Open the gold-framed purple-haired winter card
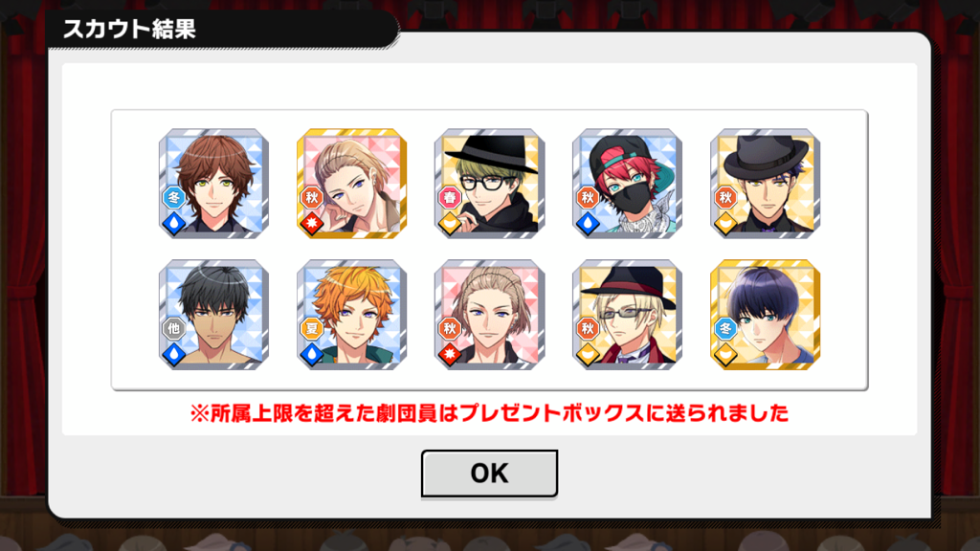 [x=765, y=315]
